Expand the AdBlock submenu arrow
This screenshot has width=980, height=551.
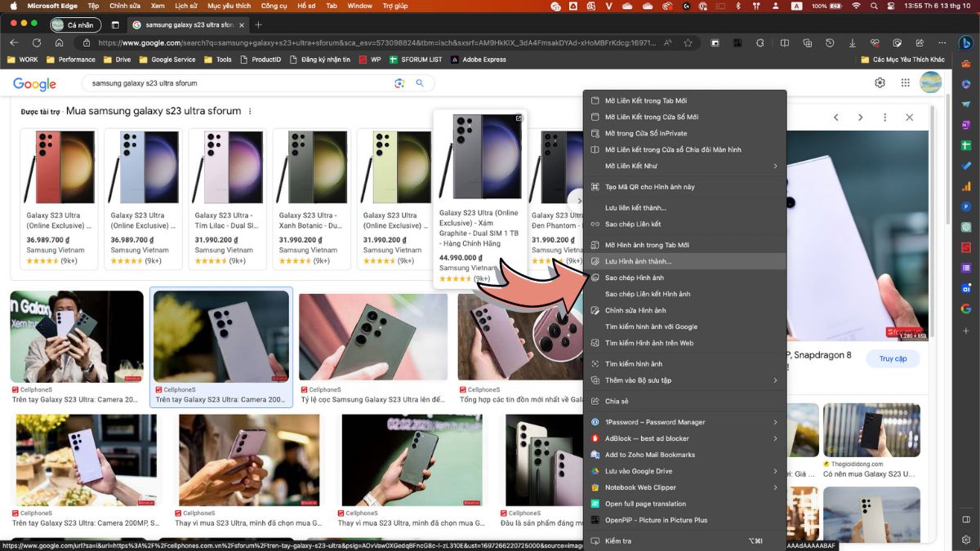point(775,438)
